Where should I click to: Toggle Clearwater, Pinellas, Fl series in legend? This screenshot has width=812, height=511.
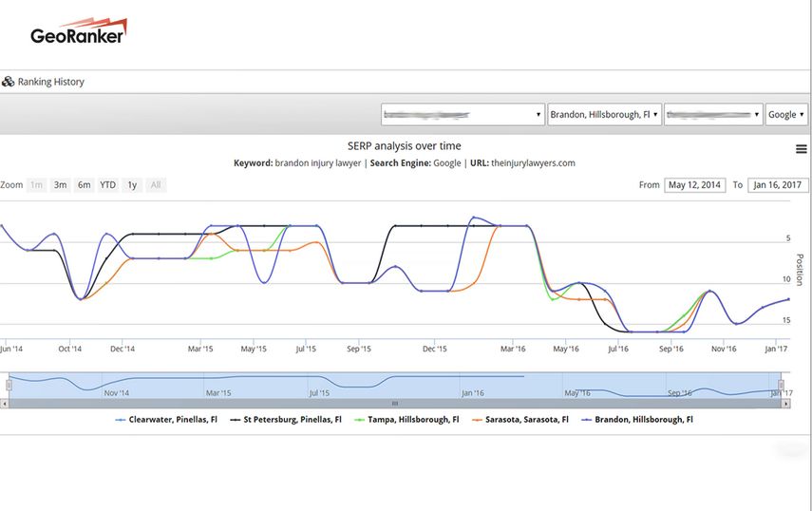pyautogui.click(x=166, y=420)
